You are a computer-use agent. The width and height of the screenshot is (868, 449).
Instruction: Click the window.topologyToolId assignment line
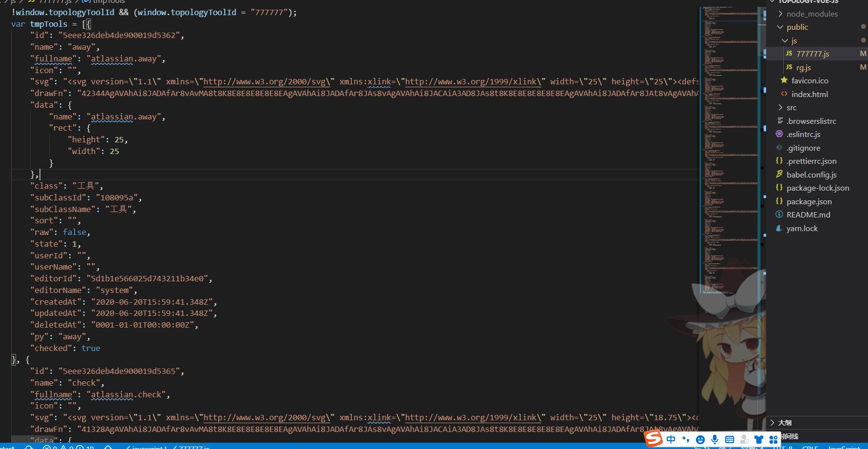154,13
